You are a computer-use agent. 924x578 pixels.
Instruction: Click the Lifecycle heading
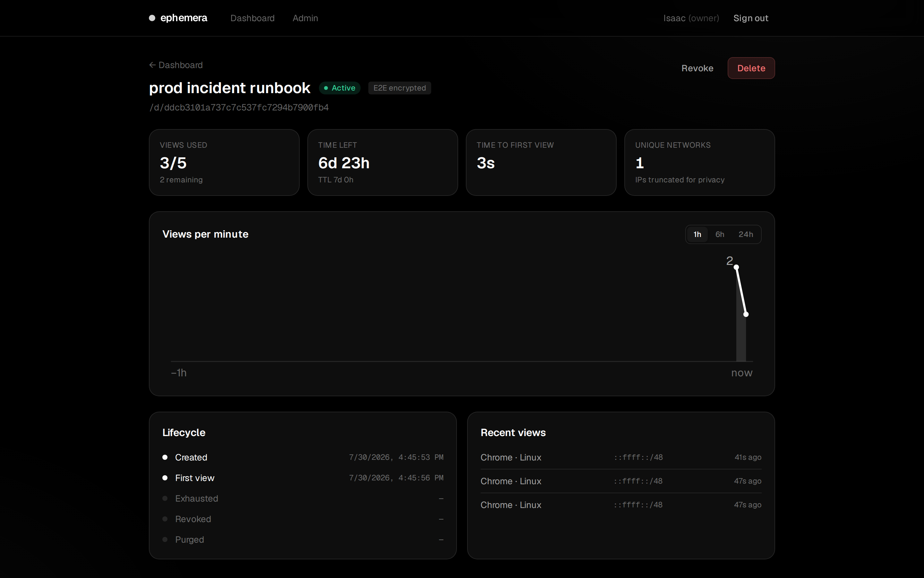tap(184, 432)
